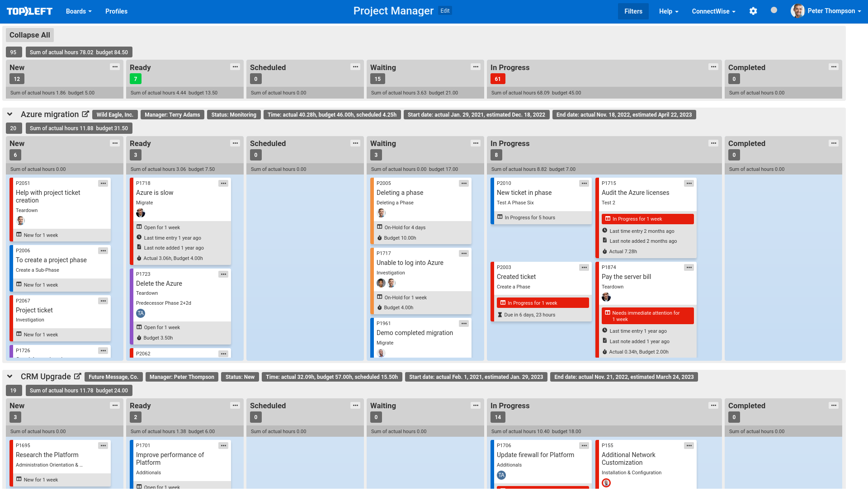Click the TopLeft logo

click(x=29, y=11)
